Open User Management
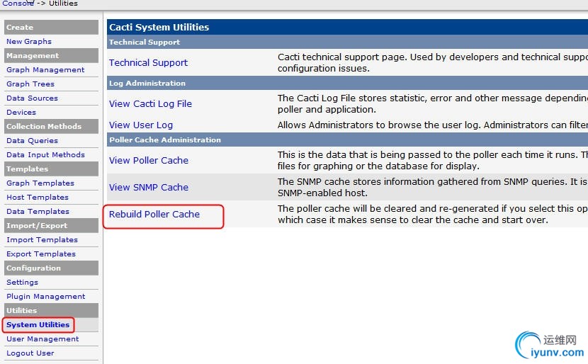 pyautogui.click(x=43, y=339)
